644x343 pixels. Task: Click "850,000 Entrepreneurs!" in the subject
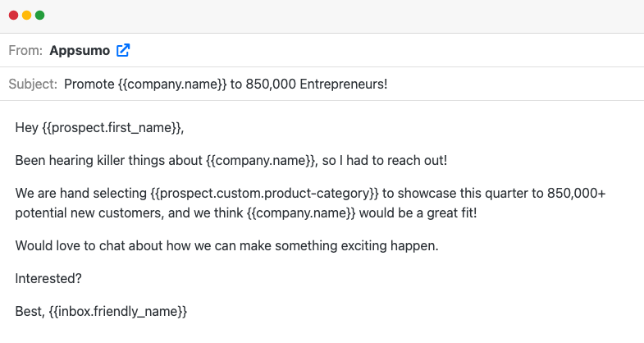tap(317, 84)
